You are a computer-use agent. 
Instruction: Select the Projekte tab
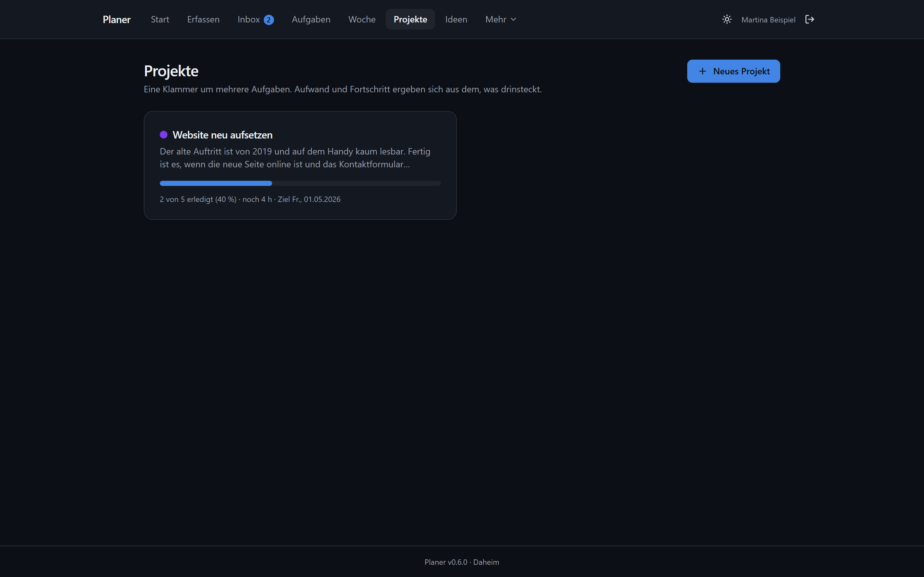pos(410,20)
